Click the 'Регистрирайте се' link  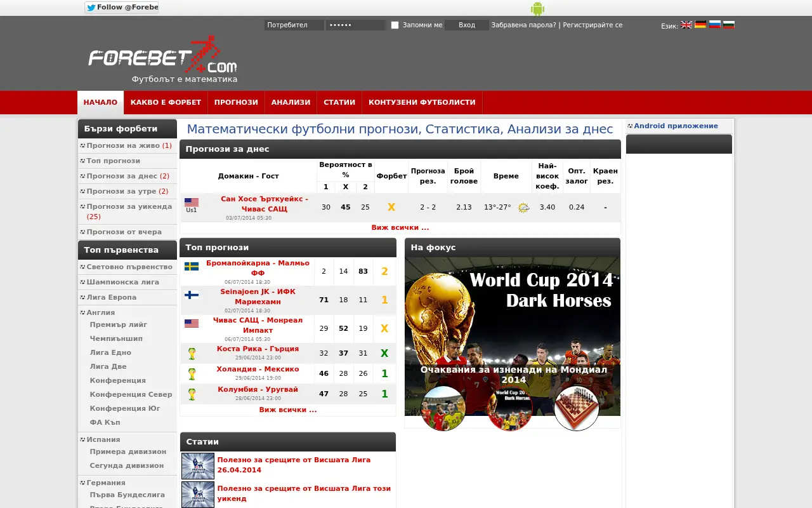593,25
